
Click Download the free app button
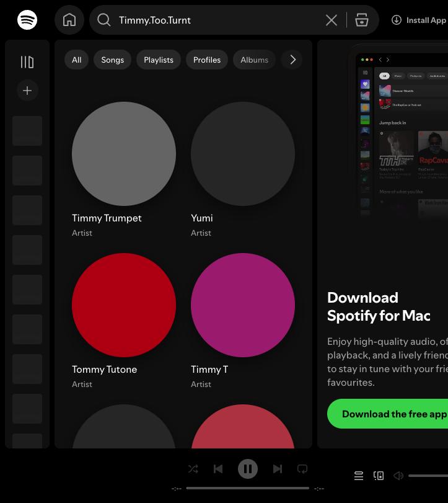point(388,414)
